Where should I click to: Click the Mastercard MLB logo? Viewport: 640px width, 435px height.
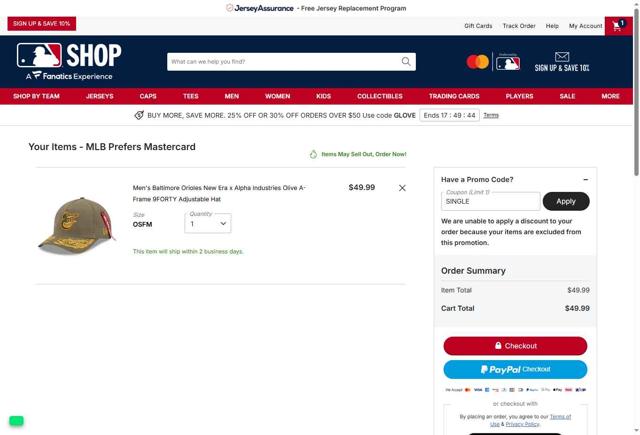pyautogui.click(x=493, y=62)
